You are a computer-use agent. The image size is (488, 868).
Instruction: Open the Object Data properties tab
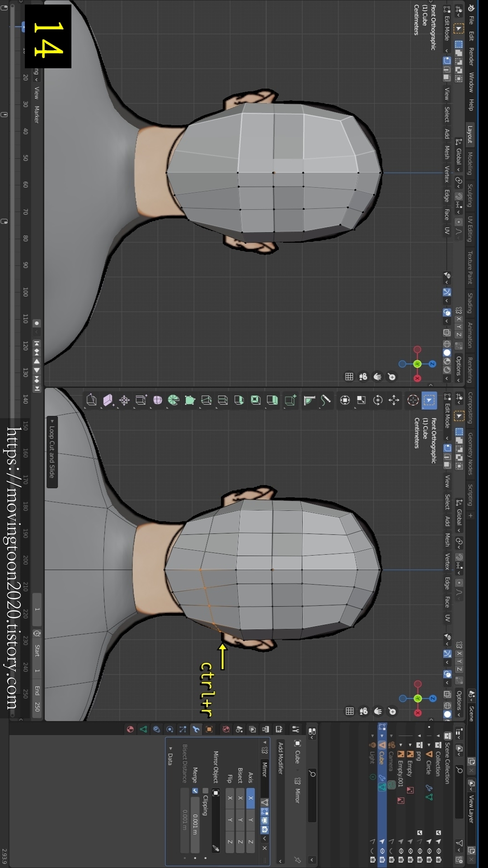[143, 729]
